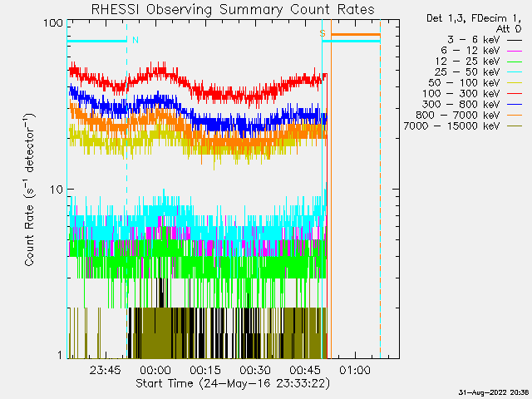Click the x-axis tick label '00:15'
This screenshot has width=532, height=399.
point(205,370)
